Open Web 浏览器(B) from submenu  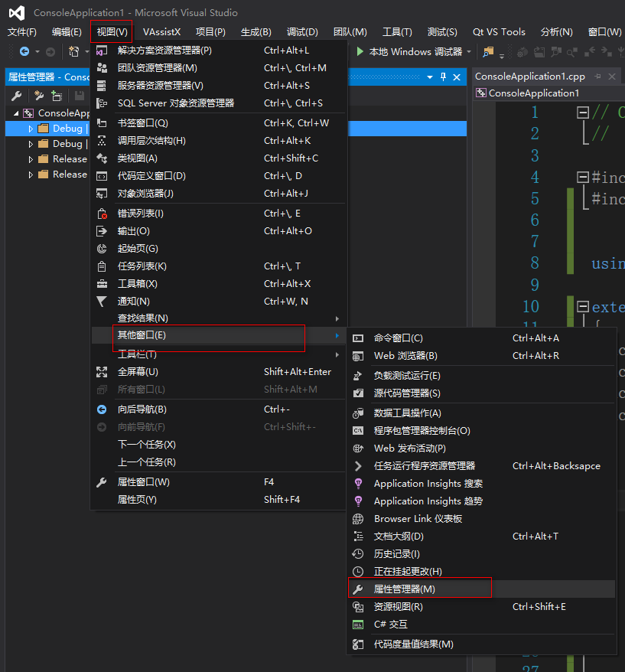tap(481, 356)
